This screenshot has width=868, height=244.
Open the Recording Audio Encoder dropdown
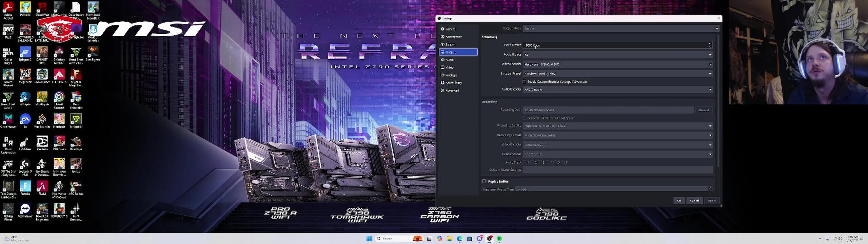pyautogui.click(x=618, y=154)
